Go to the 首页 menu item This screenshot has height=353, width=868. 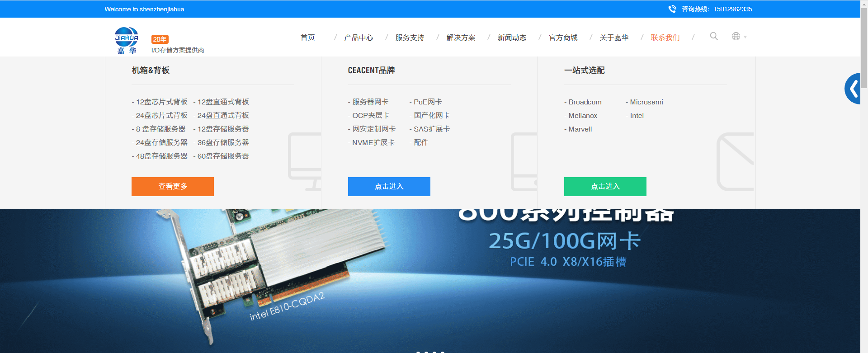[307, 38]
